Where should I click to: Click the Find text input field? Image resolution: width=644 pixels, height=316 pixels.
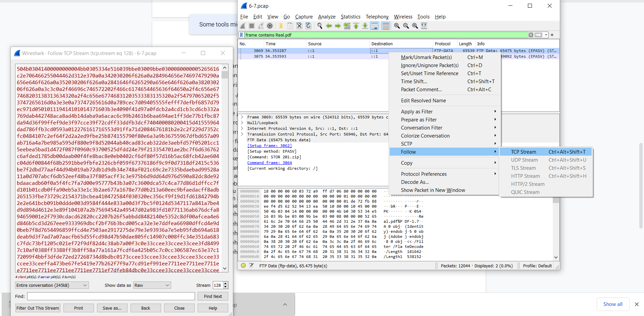tap(111, 296)
